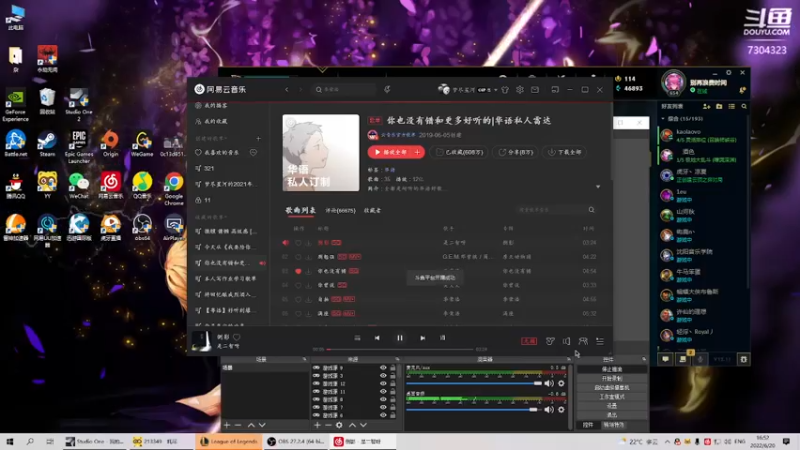Switch to the 评论(66675) tab
The image size is (800, 450).
click(x=340, y=210)
